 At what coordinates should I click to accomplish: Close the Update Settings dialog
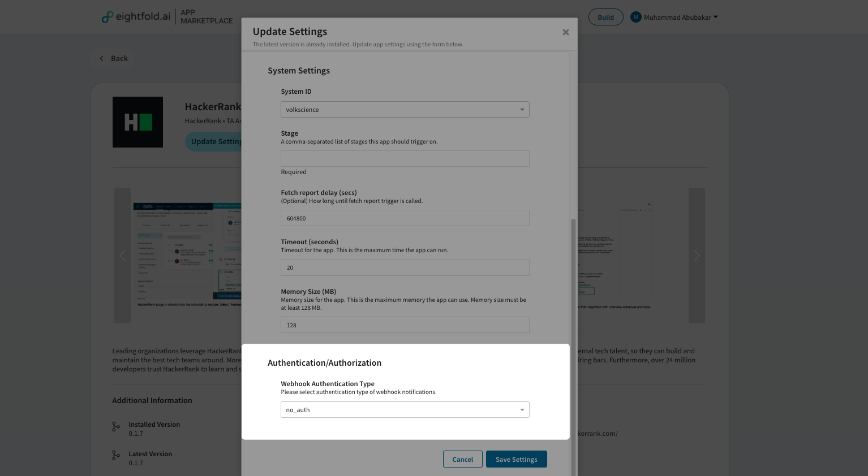pyautogui.click(x=565, y=32)
